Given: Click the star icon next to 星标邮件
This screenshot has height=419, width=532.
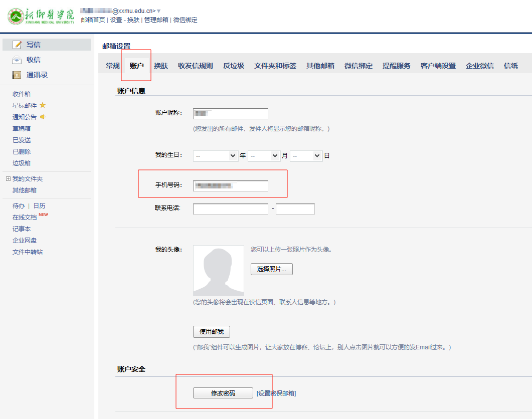Looking at the screenshot, I should (x=43, y=105).
